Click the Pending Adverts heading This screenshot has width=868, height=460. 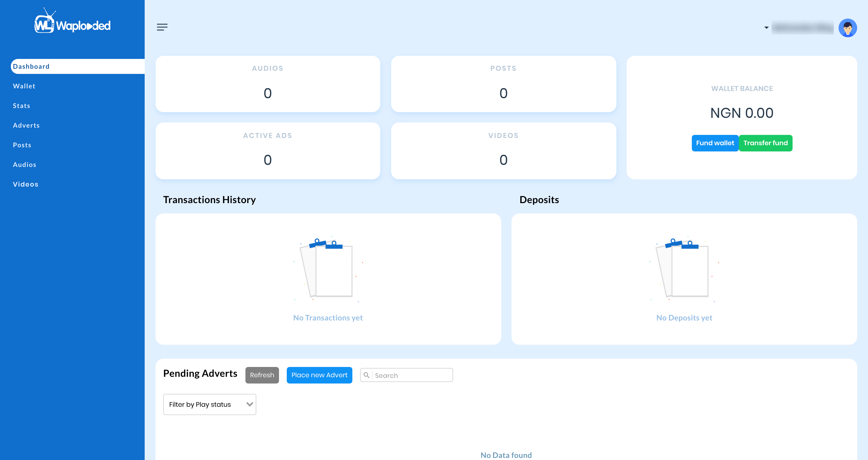(200, 373)
